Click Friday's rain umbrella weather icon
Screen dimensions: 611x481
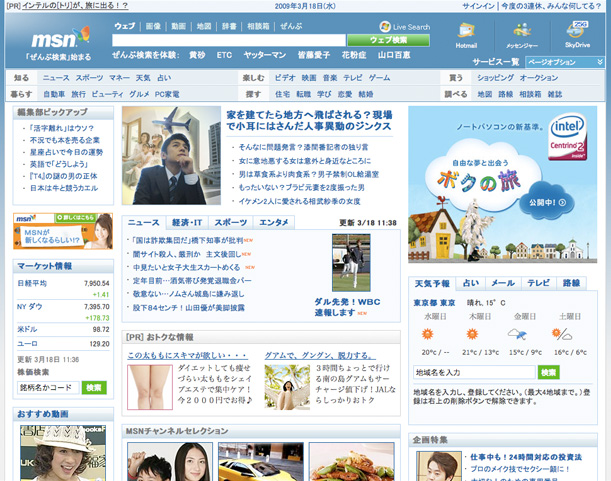click(517, 334)
